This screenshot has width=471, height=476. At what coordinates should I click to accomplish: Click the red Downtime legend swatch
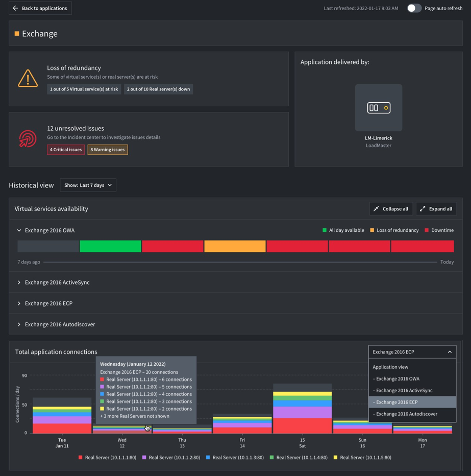427,230
